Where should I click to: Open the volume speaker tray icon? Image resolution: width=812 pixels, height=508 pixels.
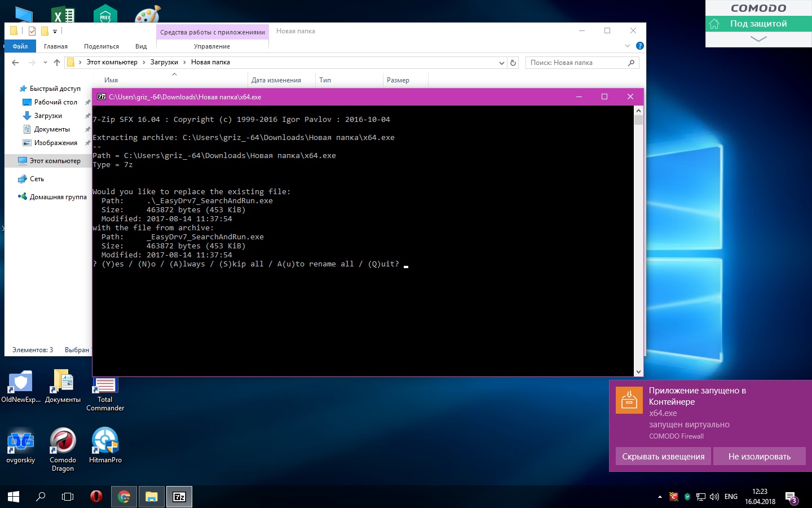(x=714, y=497)
